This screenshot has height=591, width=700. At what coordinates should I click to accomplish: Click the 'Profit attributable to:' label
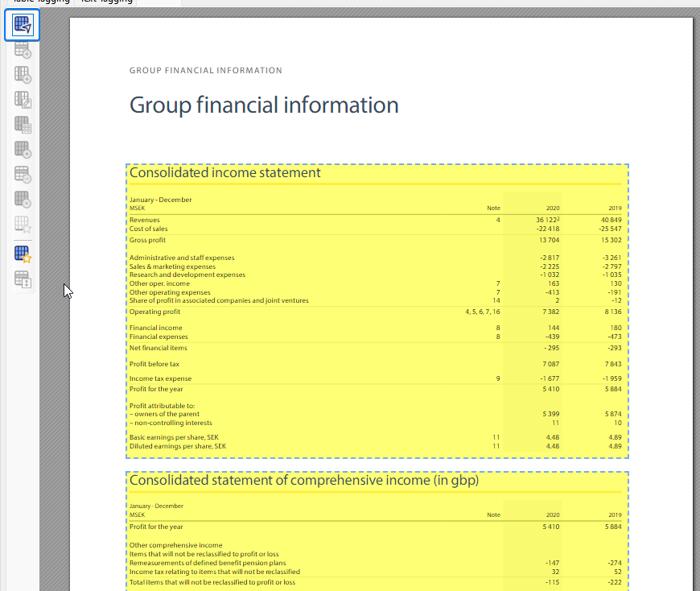pos(162,406)
